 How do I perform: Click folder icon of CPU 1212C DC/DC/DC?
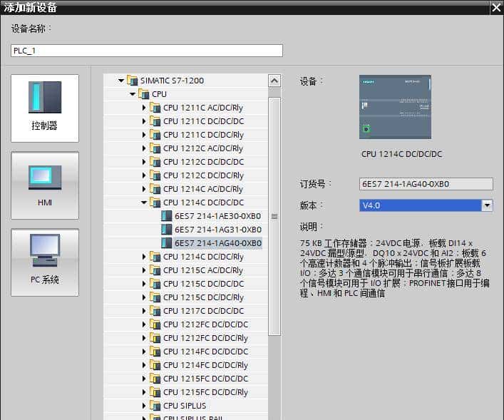click(155, 161)
